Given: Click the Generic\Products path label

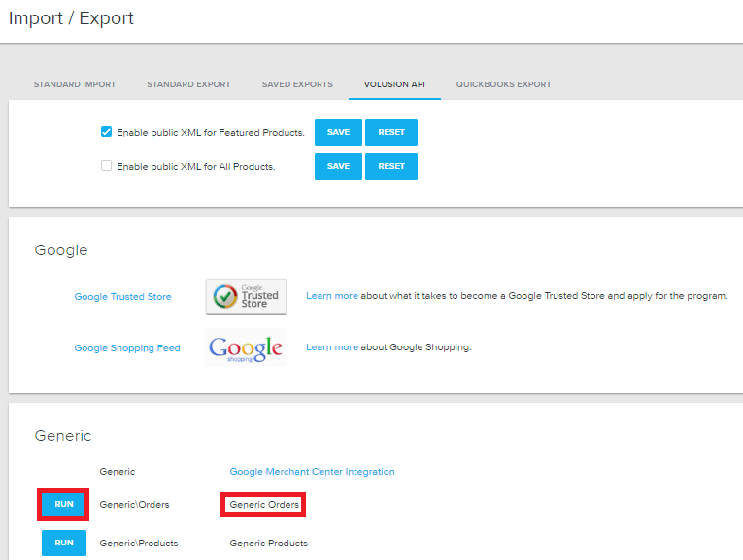Looking at the screenshot, I should (139, 544).
